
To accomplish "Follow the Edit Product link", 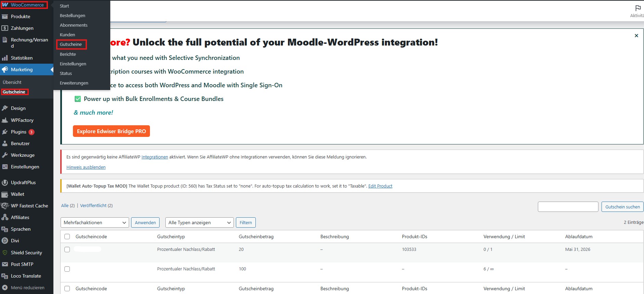I will (380, 186).
